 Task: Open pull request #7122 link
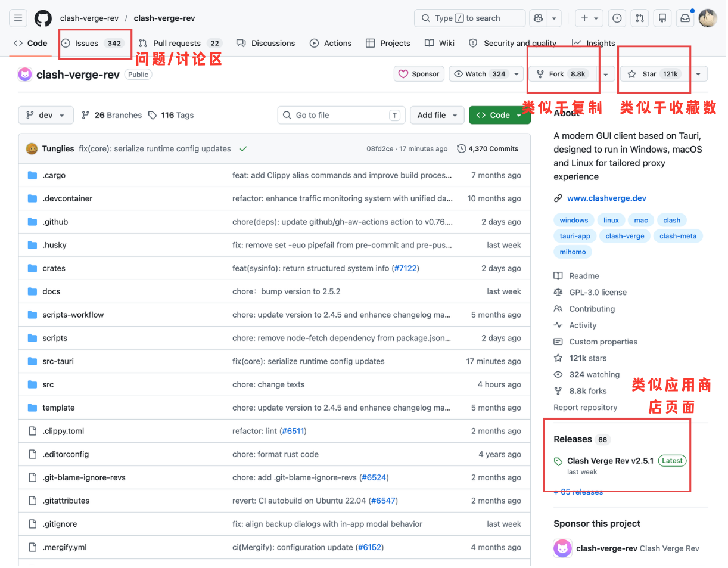coord(406,268)
